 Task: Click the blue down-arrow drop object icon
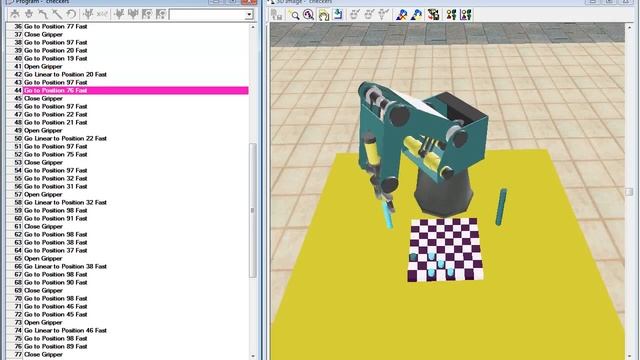[338, 15]
